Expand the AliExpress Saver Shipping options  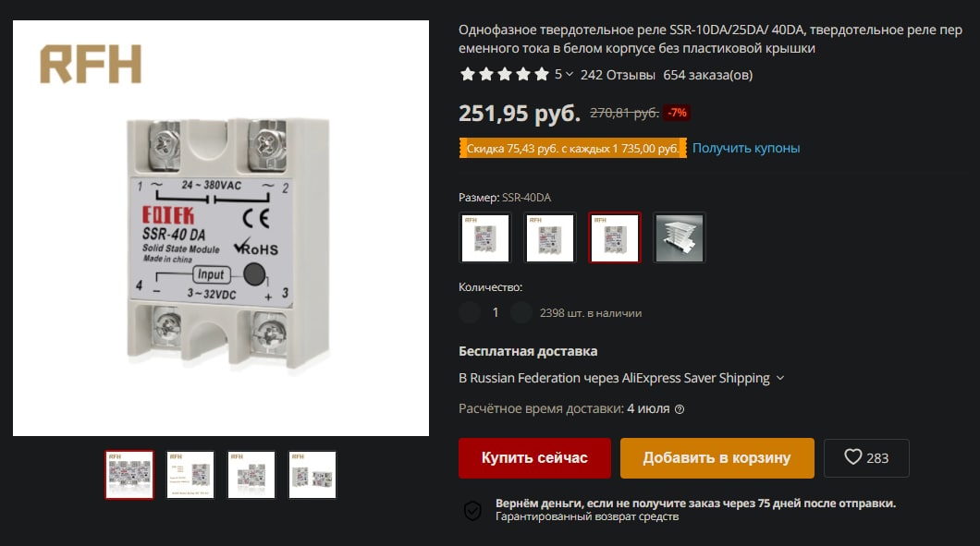tap(780, 378)
